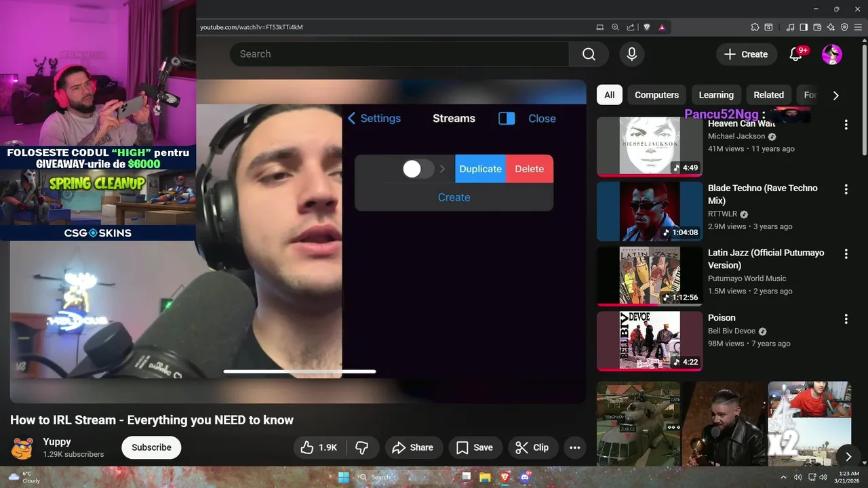Click next arrow on Shorts thumbnails row
The height and width of the screenshot is (488, 868).
coord(848,457)
